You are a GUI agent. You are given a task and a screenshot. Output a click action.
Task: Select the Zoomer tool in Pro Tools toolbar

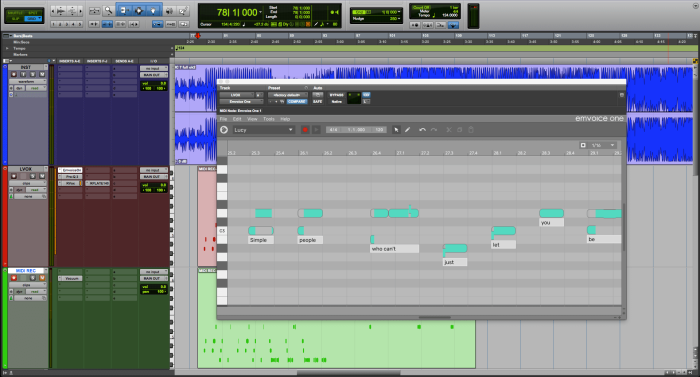point(108,11)
